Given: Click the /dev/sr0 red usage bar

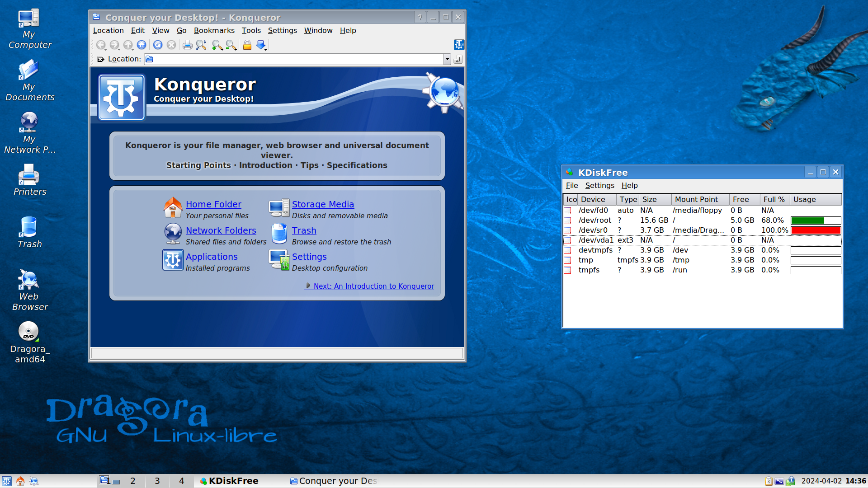Looking at the screenshot, I should (816, 230).
